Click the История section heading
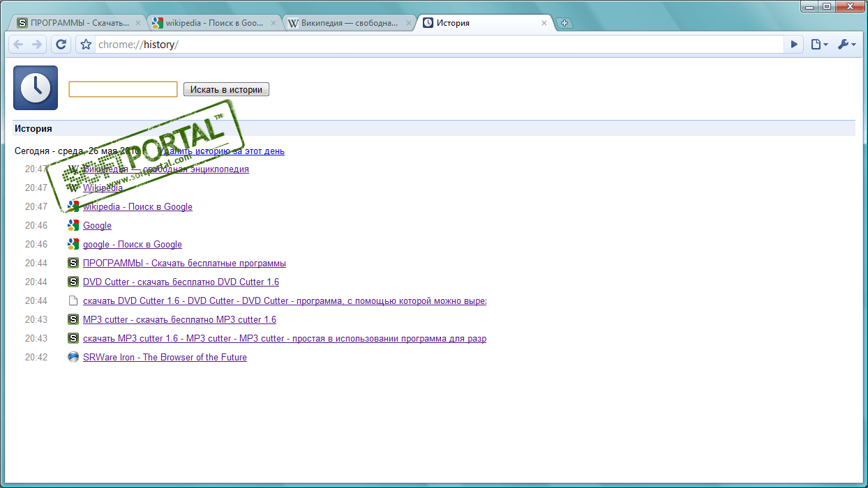 [33, 128]
